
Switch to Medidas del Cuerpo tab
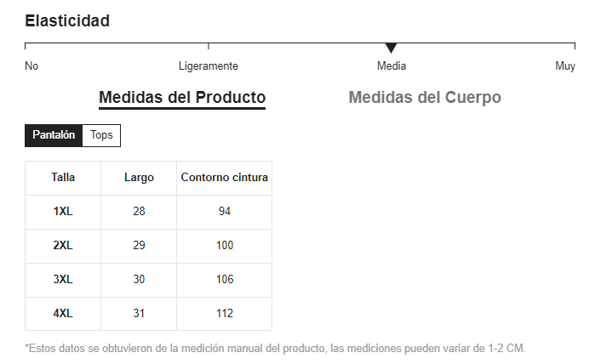pos(425,97)
